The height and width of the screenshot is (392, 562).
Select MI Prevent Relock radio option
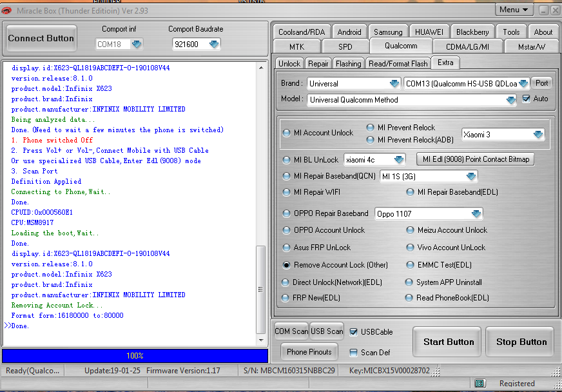[x=370, y=127]
